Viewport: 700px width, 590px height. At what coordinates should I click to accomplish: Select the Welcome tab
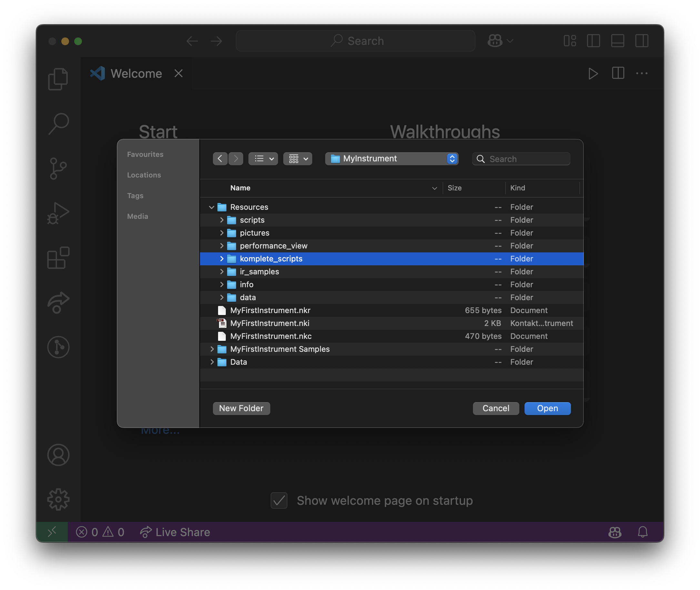(136, 73)
